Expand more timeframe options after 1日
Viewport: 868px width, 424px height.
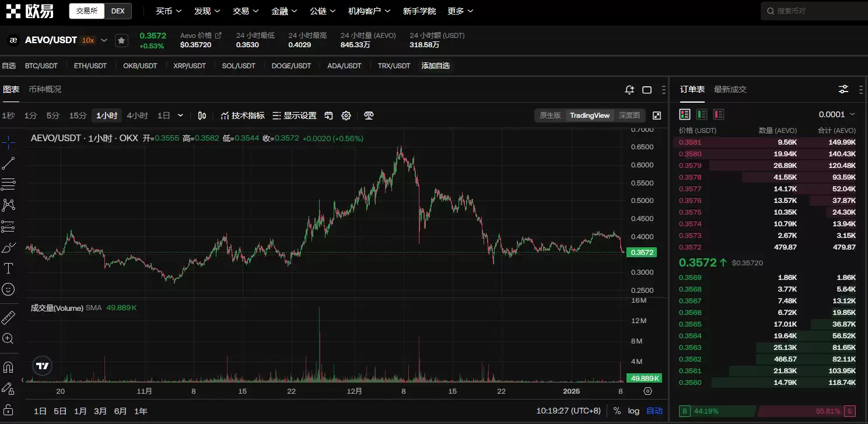pyautogui.click(x=180, y=115)
